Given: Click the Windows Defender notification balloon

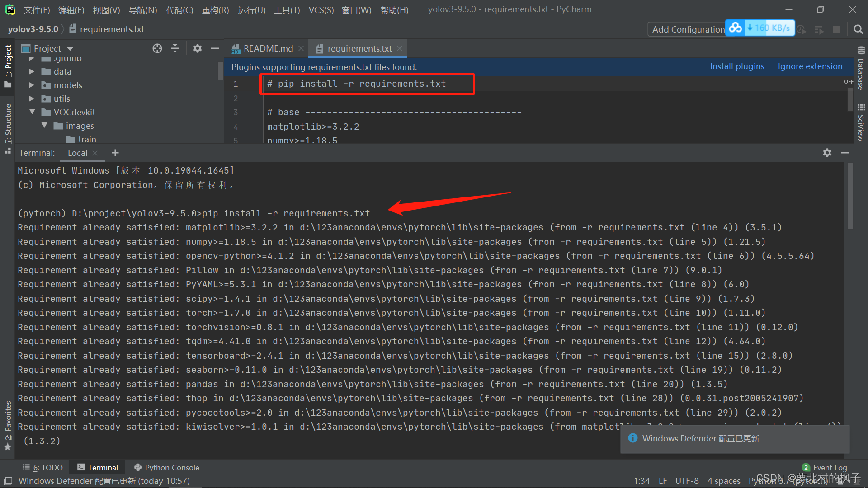Looking at the screenshot, I should pos(735,438).
